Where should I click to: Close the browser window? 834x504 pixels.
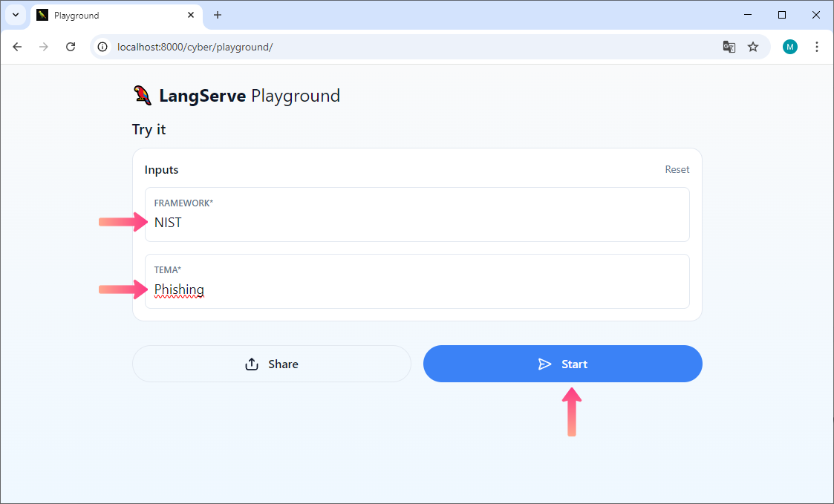click(x=816, y=15)
